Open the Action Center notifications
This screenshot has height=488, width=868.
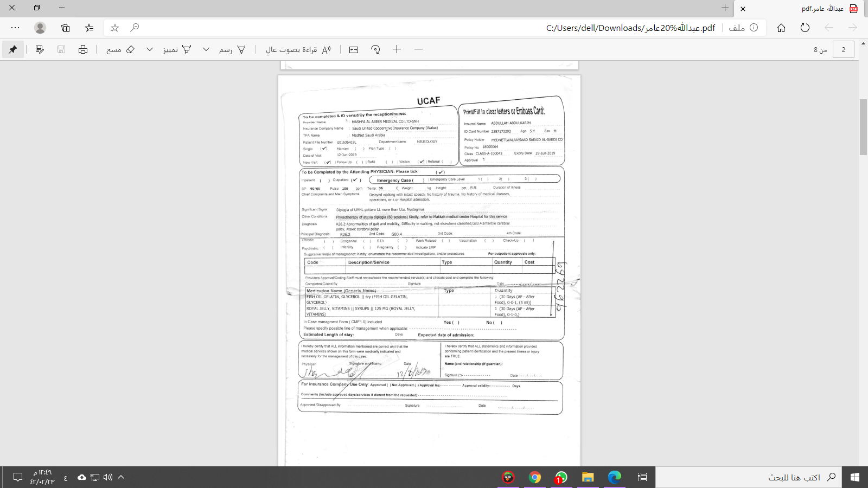point(18,477)
